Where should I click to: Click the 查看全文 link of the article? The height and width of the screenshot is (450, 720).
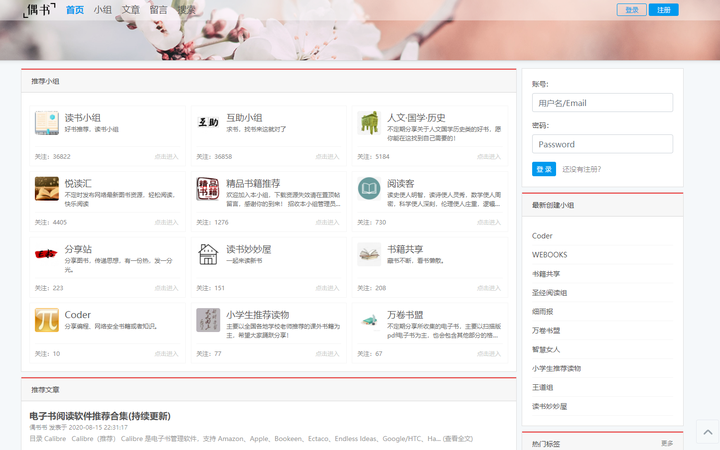click(x=457, y=439)
